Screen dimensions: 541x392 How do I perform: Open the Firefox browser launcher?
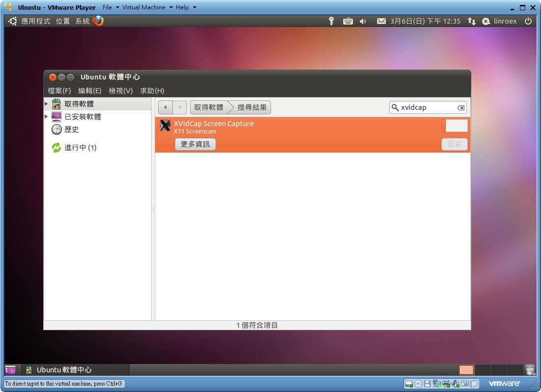point(98,21)
